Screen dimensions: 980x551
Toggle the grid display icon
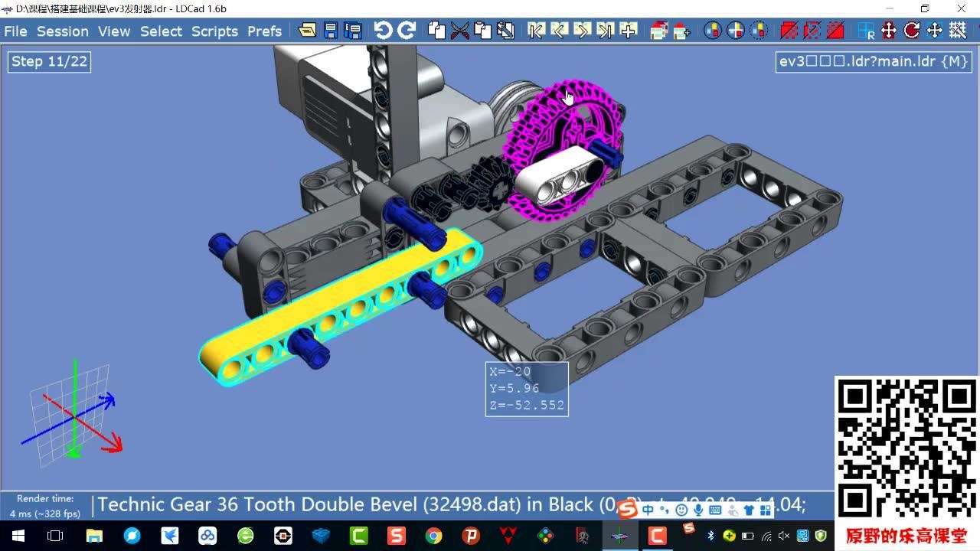[x=957, y=31]
